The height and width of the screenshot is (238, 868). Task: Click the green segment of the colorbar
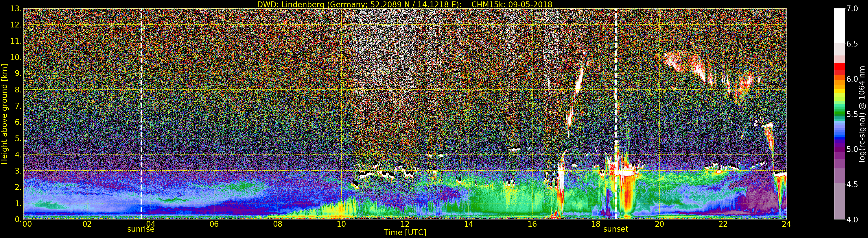tap(839, 113)
